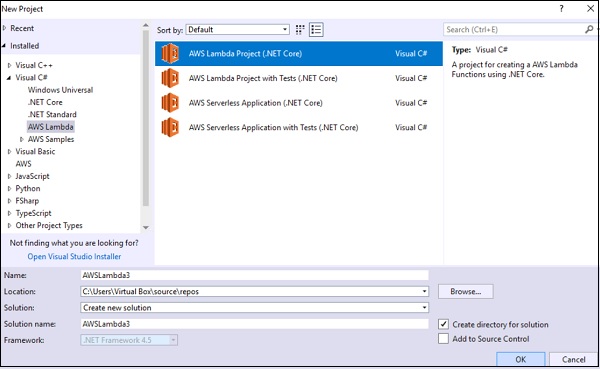Expand the Python node
Screen dimensions: 600x369
pos(10,188)
